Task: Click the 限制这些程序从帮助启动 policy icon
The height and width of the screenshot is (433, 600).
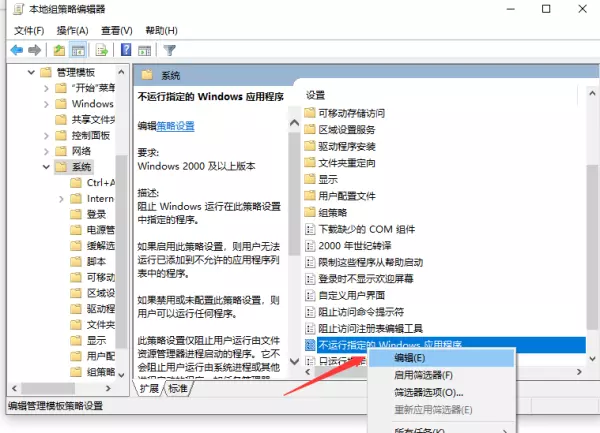Action: pyautogui.click(x=310, y=262)
